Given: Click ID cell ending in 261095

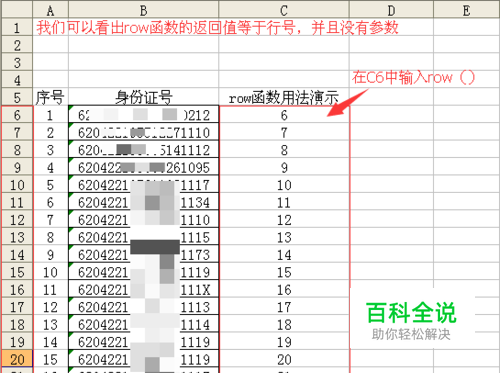Looking at the screenshot, I should [143, 167].
